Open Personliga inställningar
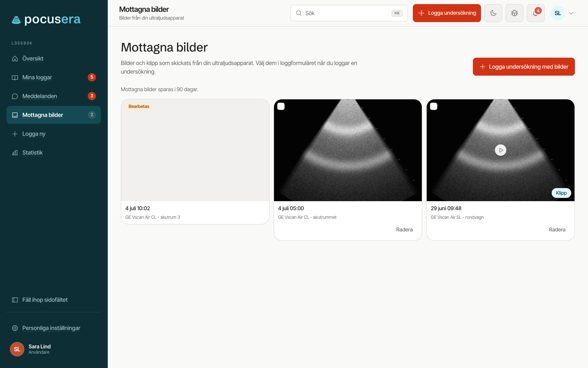The image size is (588, 368). click(x=53, y=328)
